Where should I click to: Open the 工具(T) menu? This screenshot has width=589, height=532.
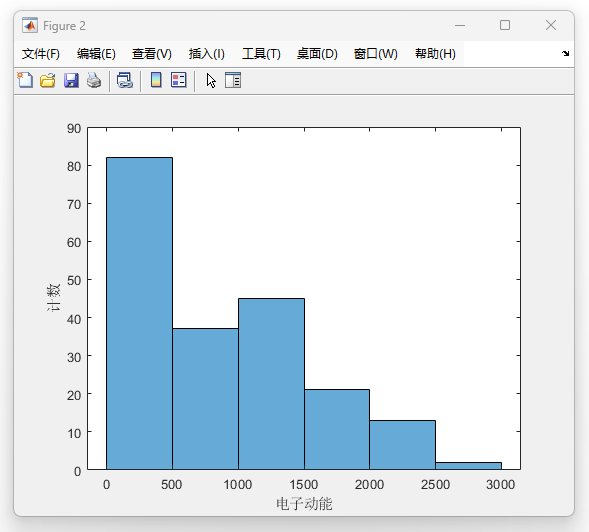(x=261, y=54)
